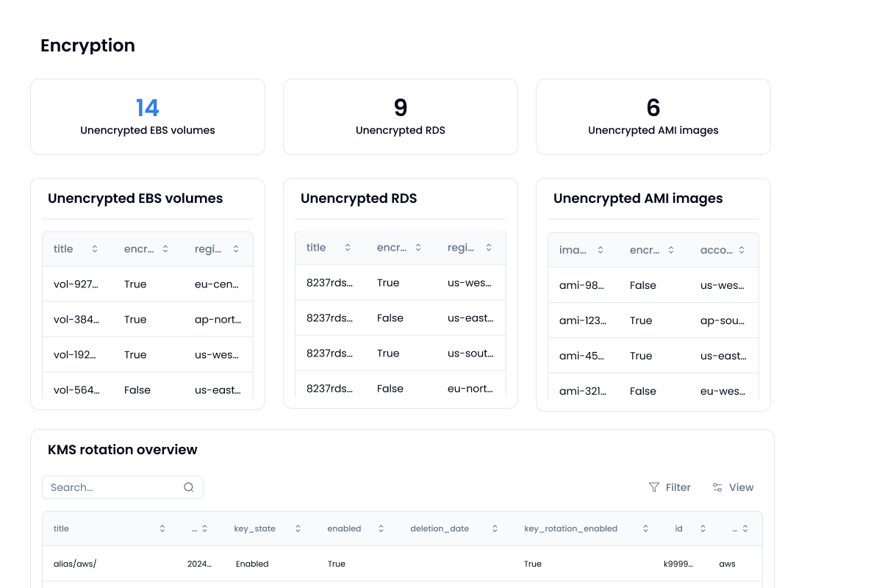The height and width of the screenshot is (588, 882).
Task: Sort EBS volumes table by title column
Action: [x=95, y=249]
